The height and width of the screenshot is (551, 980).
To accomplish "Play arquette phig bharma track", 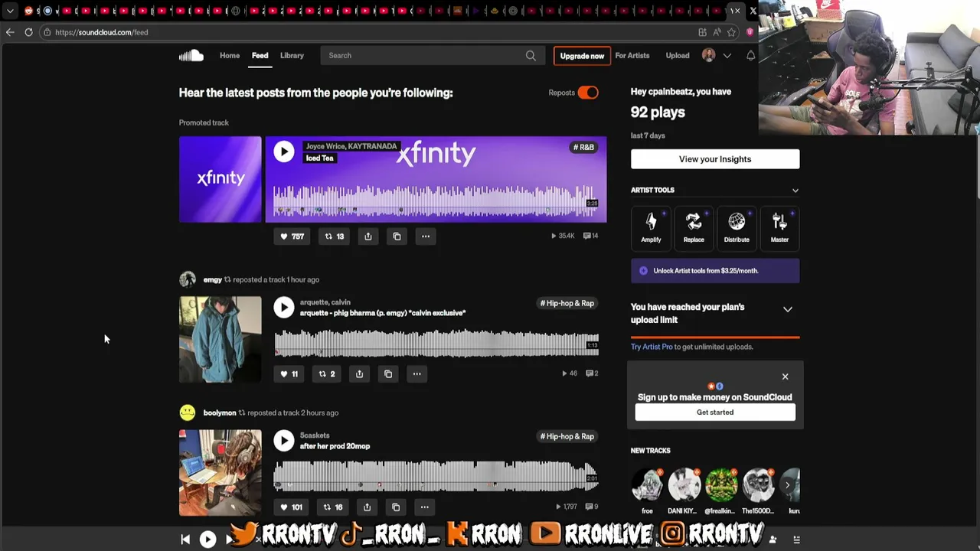I will click(284, 307).
